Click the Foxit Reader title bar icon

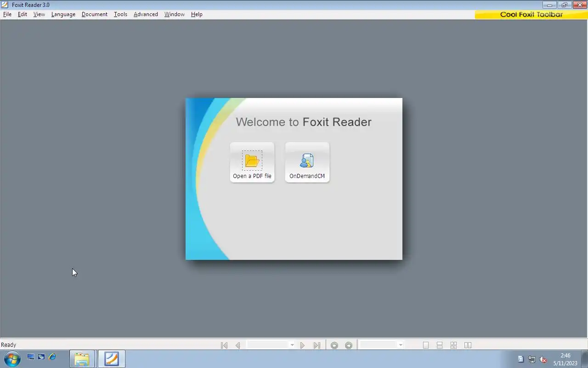coord(5,5)
